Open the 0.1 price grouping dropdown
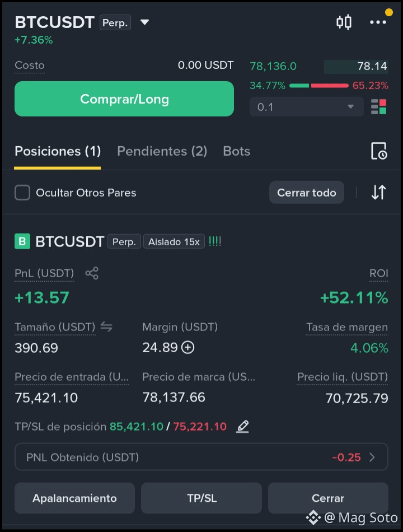This screenshot has width=403, height=532. (x=307, y=107)
